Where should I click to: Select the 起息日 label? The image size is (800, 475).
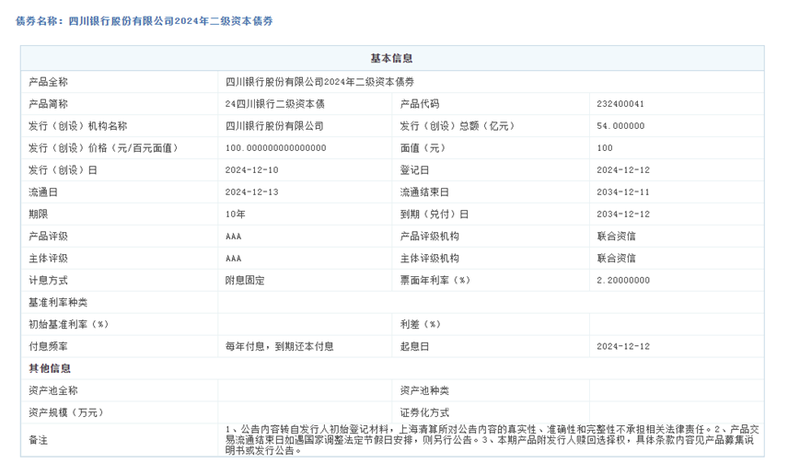[415, 346]
